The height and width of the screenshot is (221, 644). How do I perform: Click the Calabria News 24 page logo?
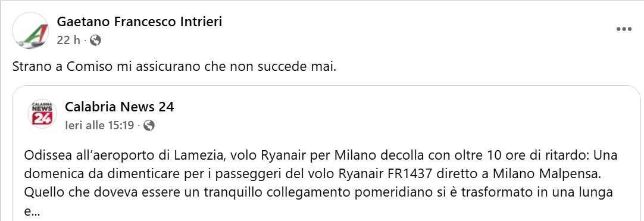tap(42, 113)
